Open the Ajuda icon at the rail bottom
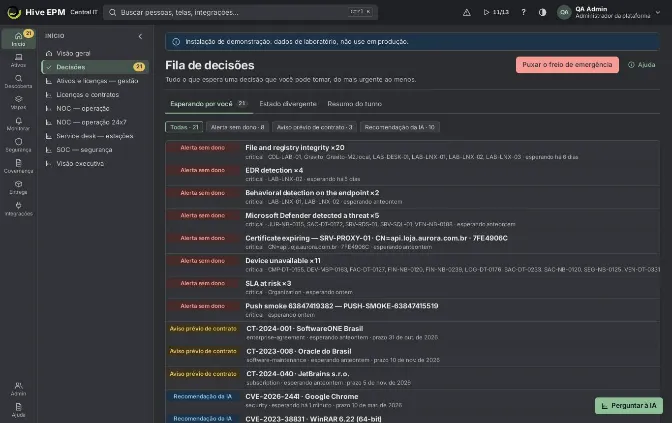Screen dimensions: 672x423 (18, 410)
